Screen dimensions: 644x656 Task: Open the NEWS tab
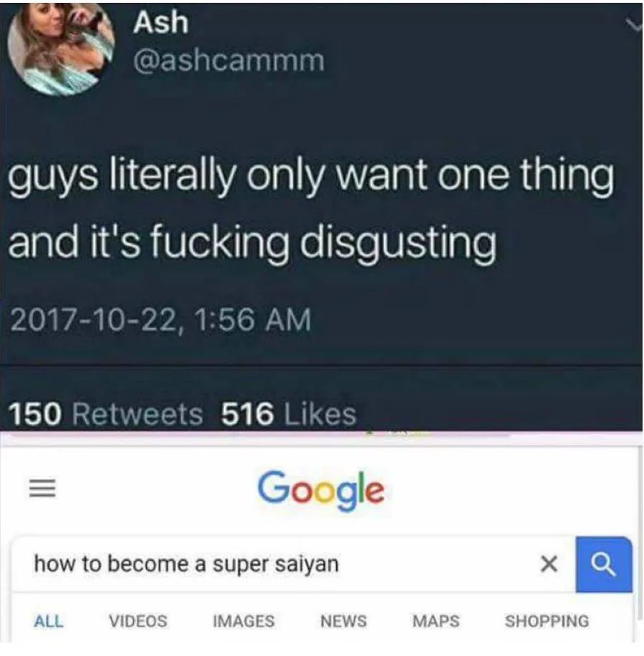tap(343, 621)
